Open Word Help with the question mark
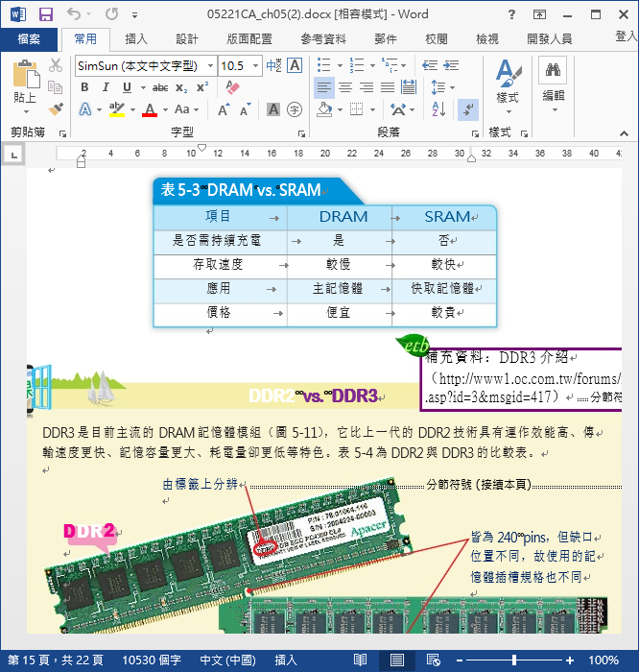Viewport: 639px width, 672px height. pyautogui.click(x=511, y=14)
